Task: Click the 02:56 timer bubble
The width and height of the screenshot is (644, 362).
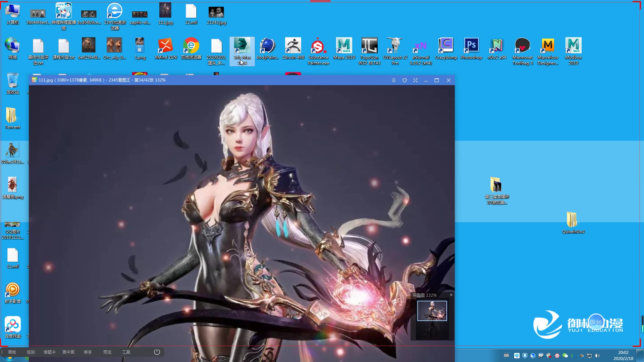Action: 596,322
